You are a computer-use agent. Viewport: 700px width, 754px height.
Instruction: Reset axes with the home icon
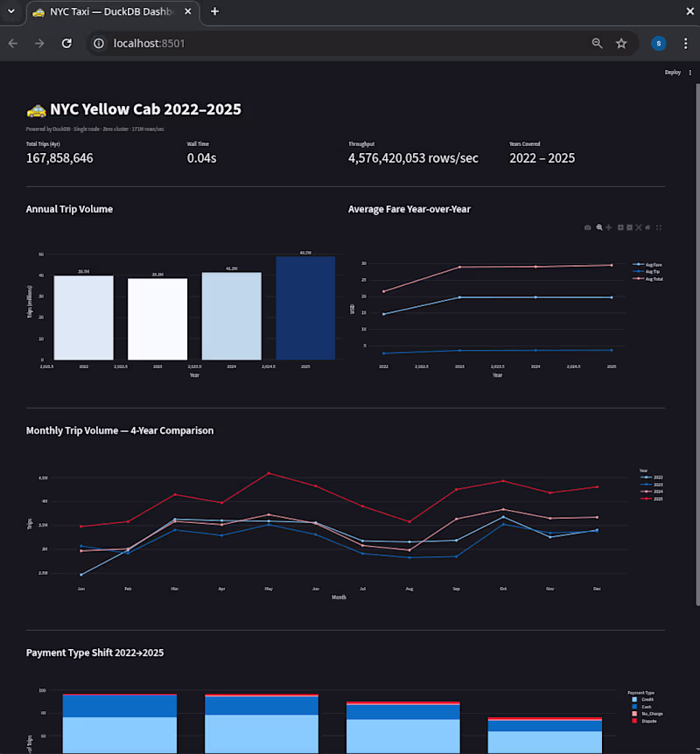click(647, 227)
